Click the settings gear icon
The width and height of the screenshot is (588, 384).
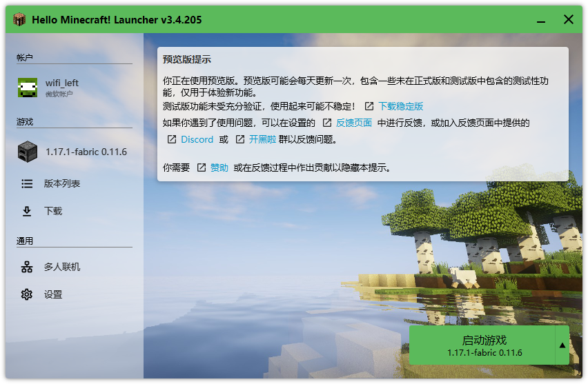coord(27,294)
